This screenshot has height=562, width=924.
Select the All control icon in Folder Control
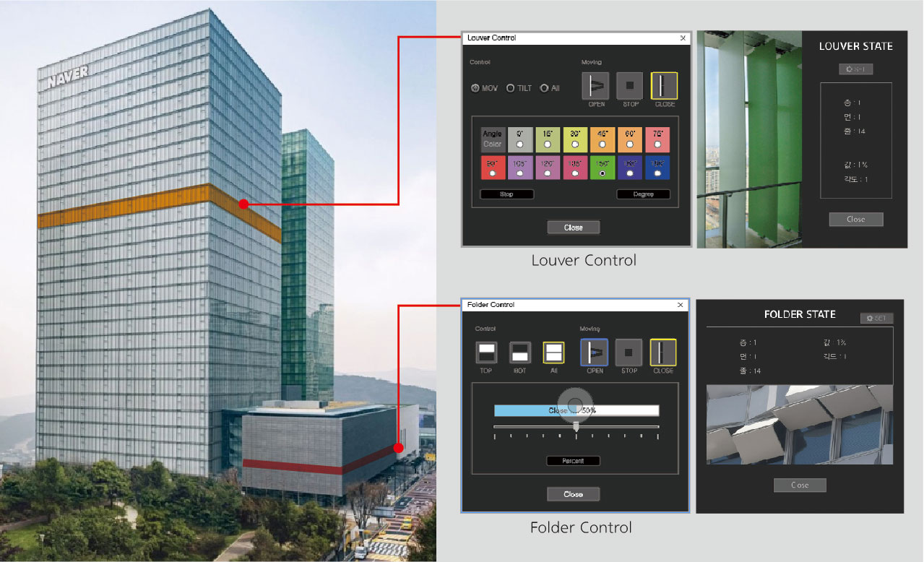554,353
